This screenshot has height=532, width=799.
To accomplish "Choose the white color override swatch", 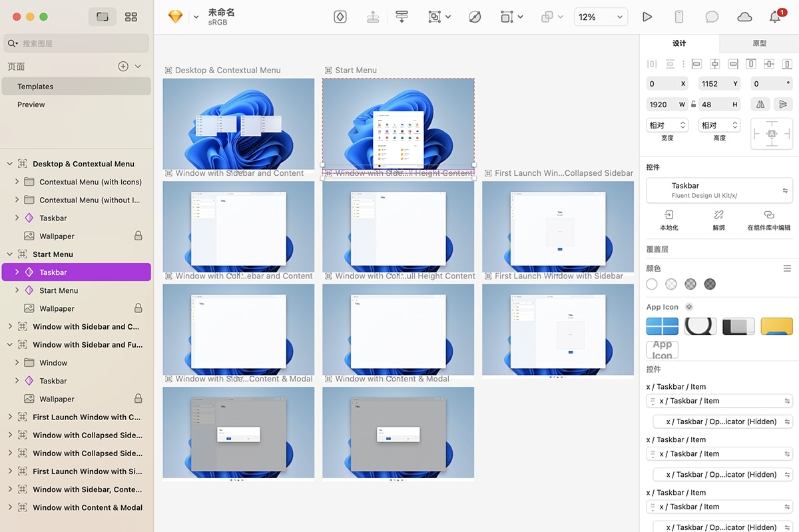I will (x=652, y=284).
